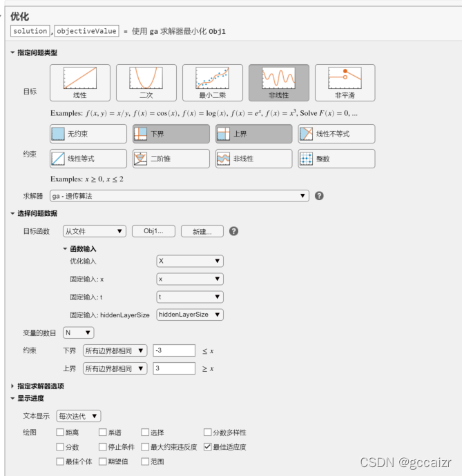The height and width of the screenshot is (476, 462).
Task: Click the upper bound value field 3
Action: point(174,368)
